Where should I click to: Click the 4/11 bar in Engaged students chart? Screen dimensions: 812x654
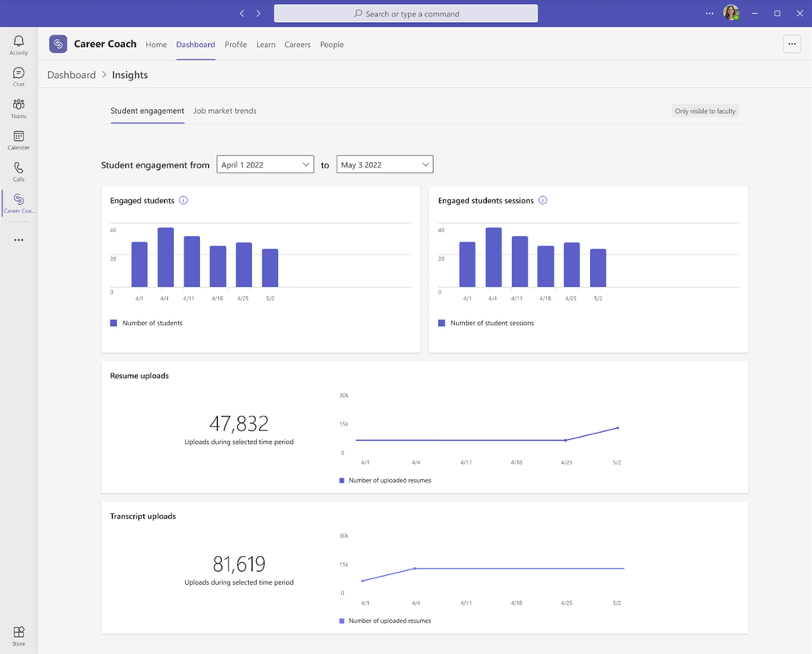[192, 262]
